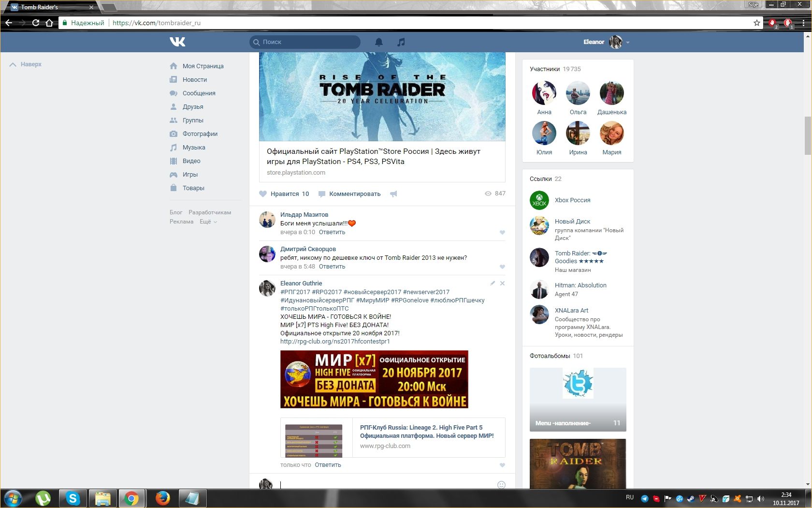
Task: Open Windows Explorer from the taskbar
Action: point(103,498)
